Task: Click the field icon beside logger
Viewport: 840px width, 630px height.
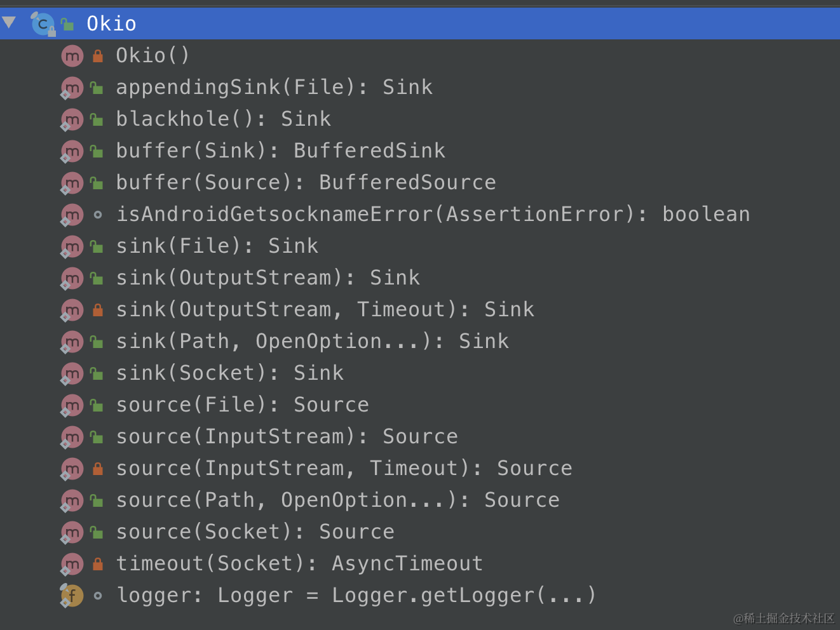Action: [72, 596]
